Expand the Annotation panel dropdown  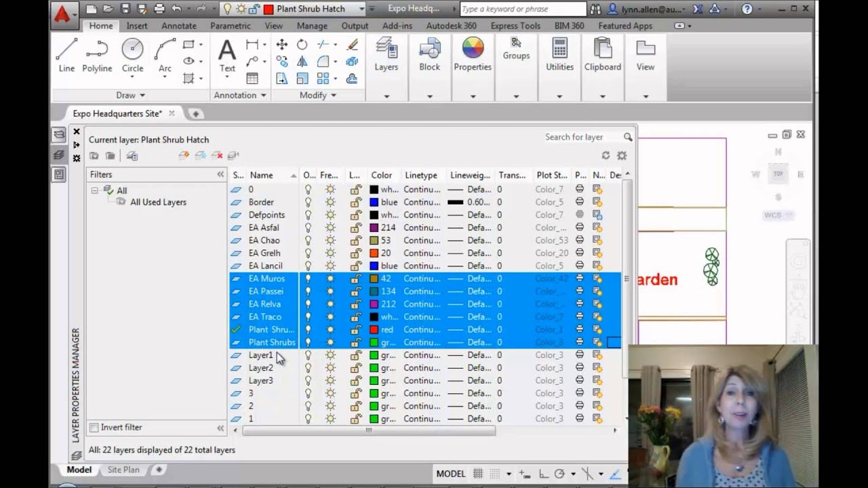coord(240,96)
